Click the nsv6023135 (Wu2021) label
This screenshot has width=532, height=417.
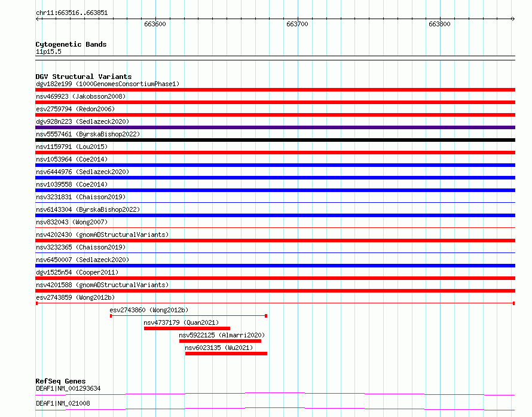(219, 348)
